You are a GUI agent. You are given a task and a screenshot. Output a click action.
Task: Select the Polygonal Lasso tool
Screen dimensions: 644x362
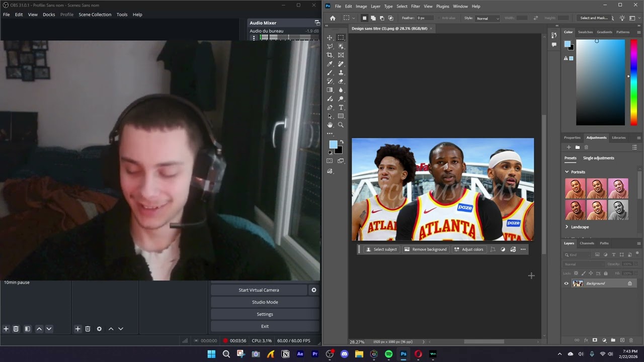[330, 46]
